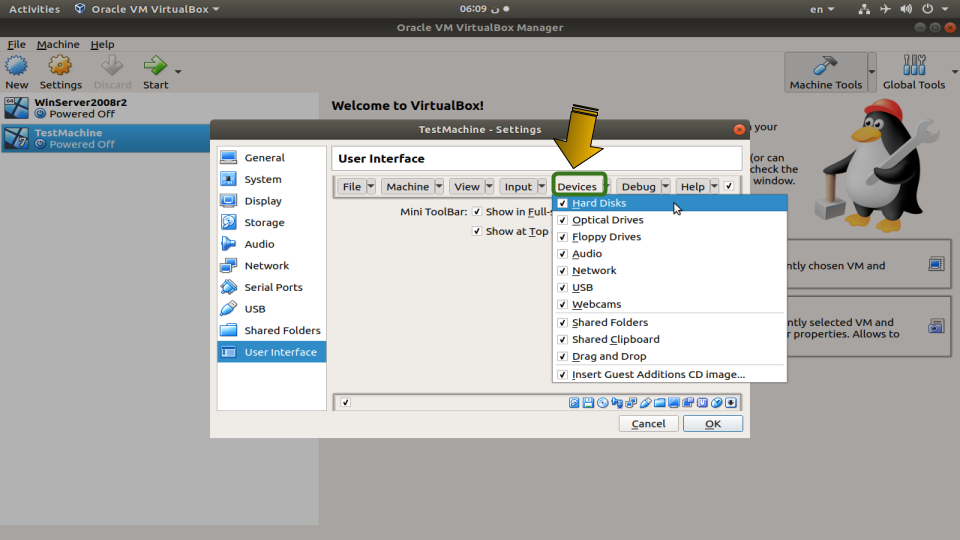The width and height of the screenshot is (960, 540).
Task: Expand the Help menu editor dropdown arrow
Action: tap(714, 186)
